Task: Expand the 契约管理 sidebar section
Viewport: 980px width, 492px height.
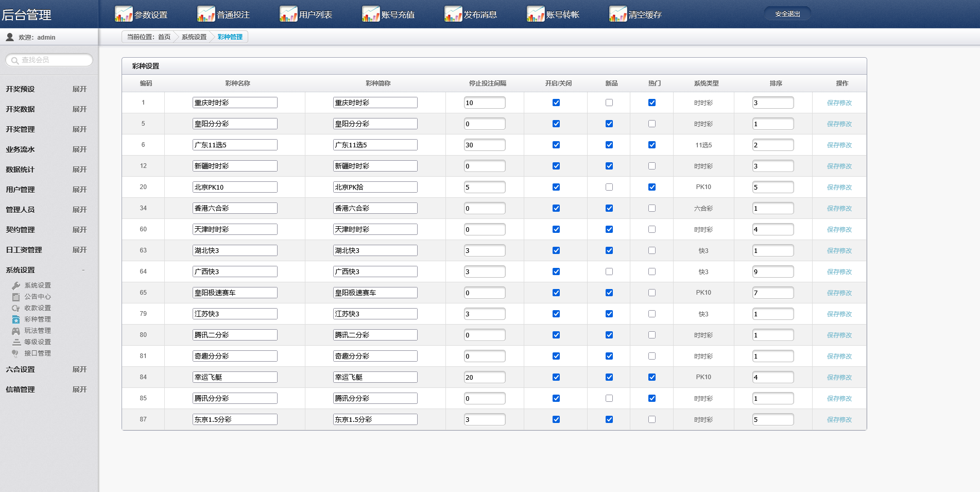Action: pos(79,230)
